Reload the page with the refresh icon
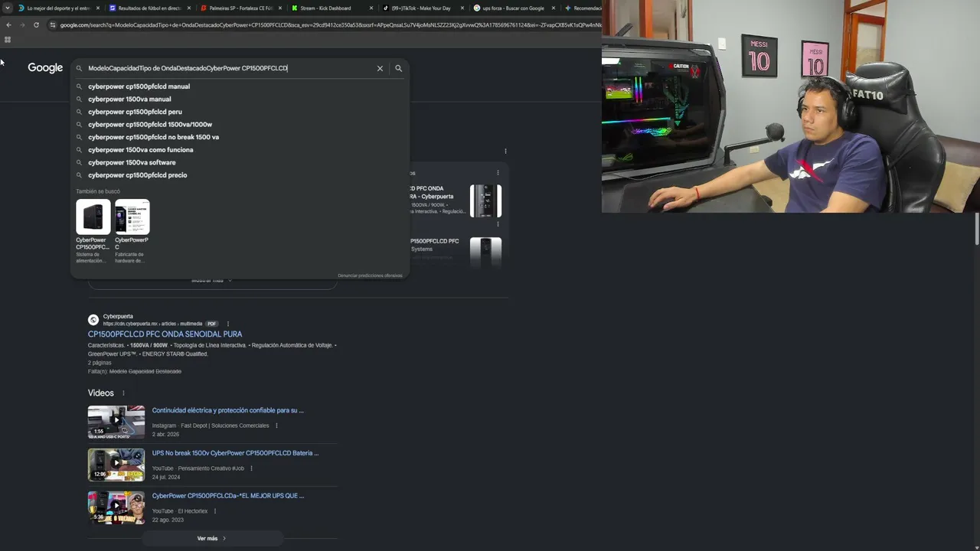This screenshot has height=551, width=980. tap(36, 24)
